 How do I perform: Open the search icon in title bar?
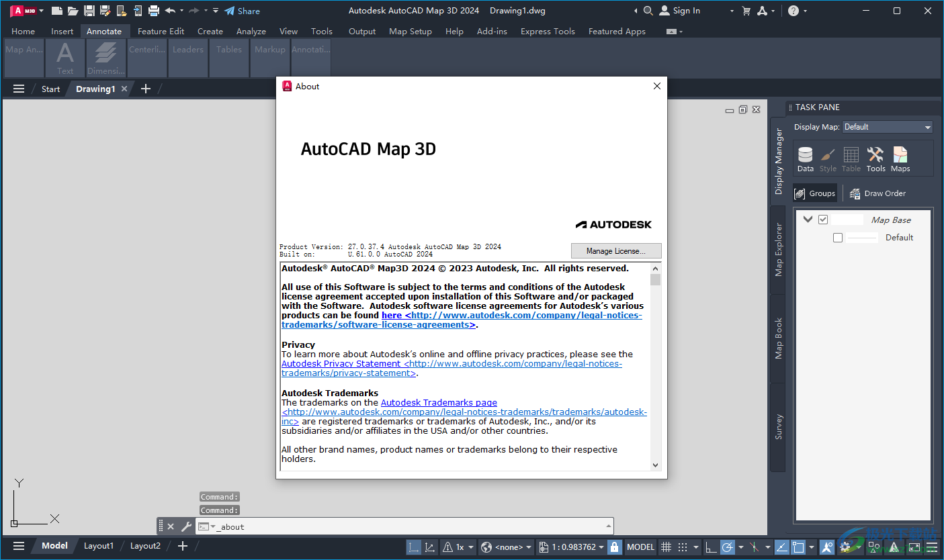(648, 11)
